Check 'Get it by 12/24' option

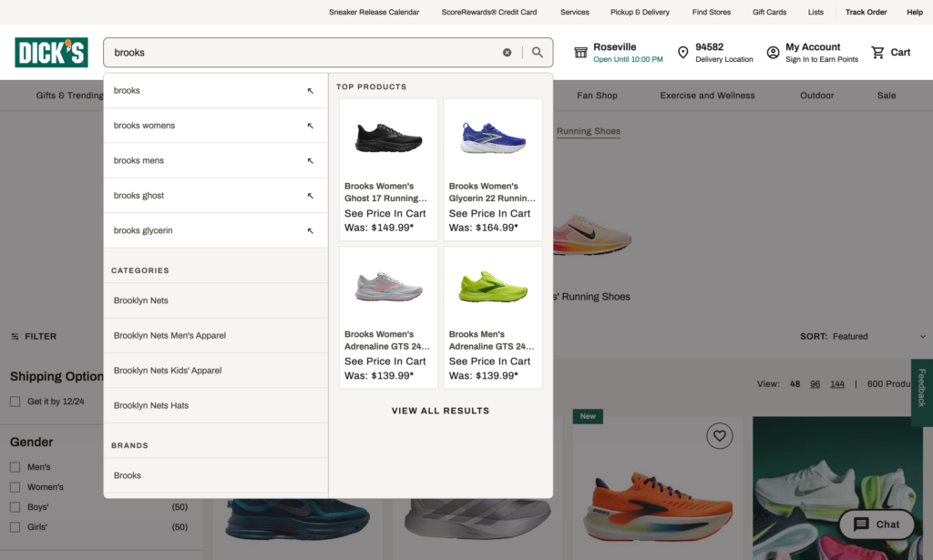(15, 402)
